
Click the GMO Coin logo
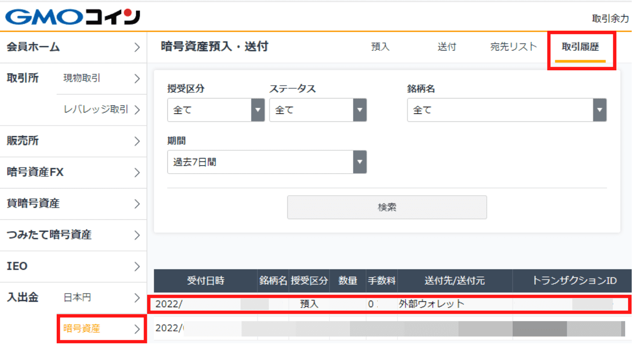pyautogui.click(x=72, y=17)
